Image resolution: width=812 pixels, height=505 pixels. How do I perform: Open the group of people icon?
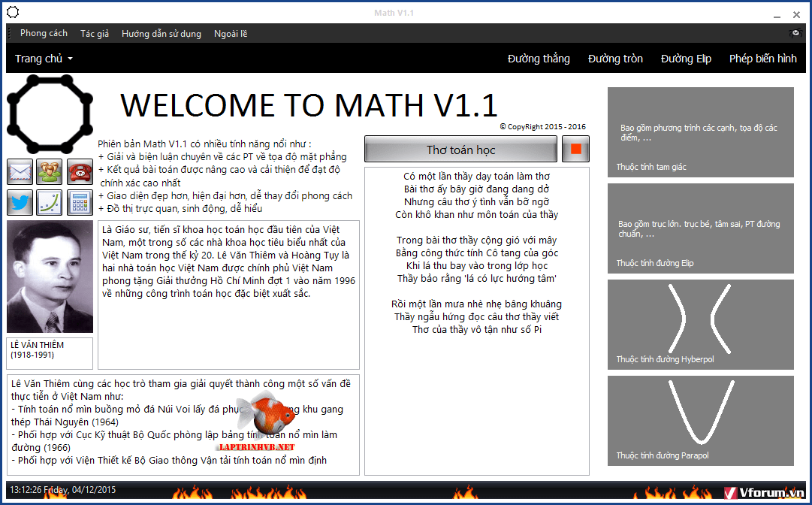click(50, 172)
